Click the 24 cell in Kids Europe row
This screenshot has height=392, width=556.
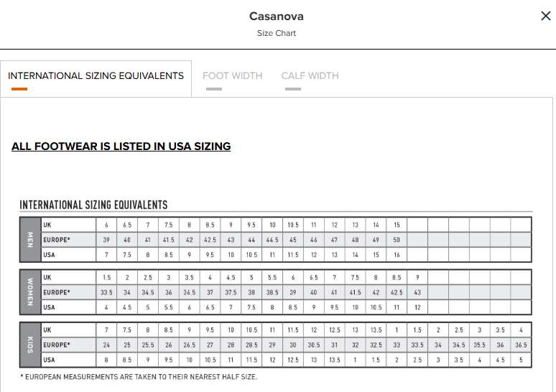coord(106,345)
